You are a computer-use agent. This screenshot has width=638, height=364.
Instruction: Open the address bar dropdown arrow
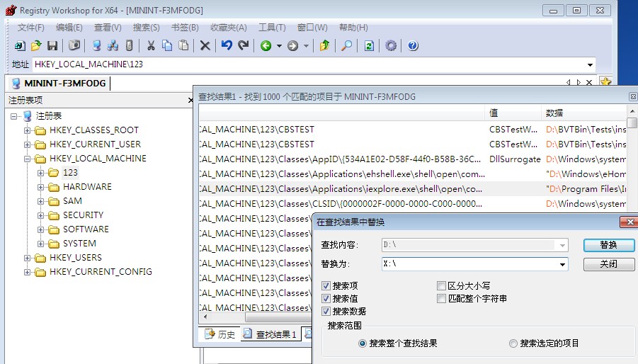tap(590, 64)
